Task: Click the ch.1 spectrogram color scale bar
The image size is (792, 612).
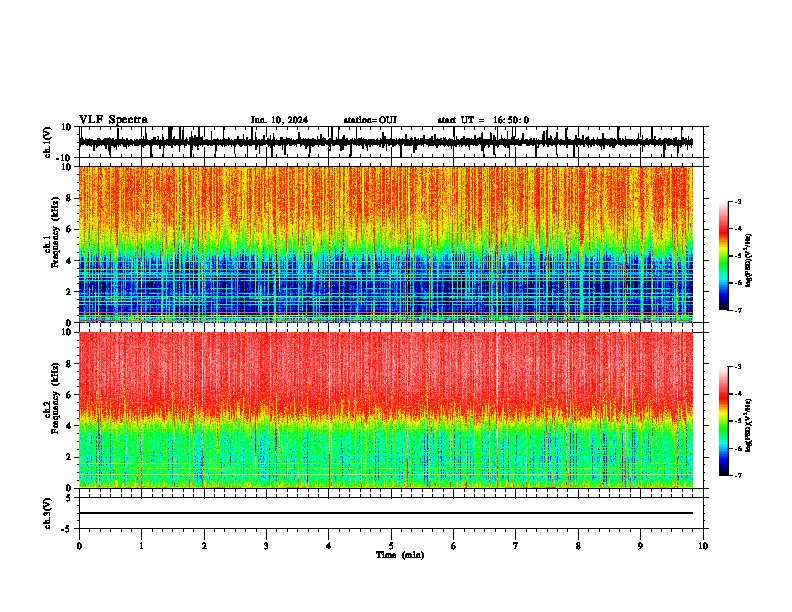Action: 723,256
